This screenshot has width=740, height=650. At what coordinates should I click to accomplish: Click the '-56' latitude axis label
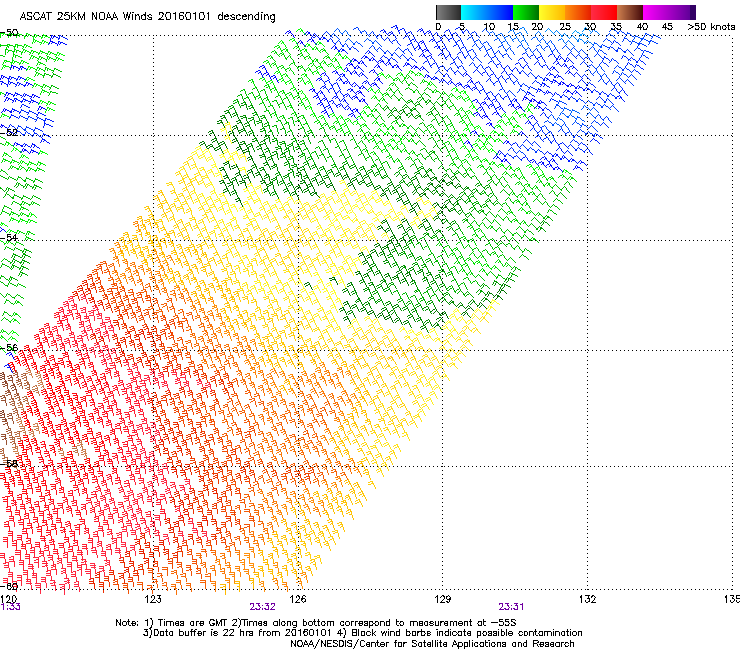9,347
